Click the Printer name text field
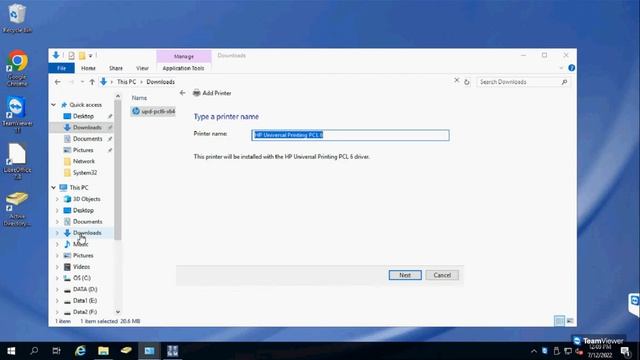 click(351, 135)
